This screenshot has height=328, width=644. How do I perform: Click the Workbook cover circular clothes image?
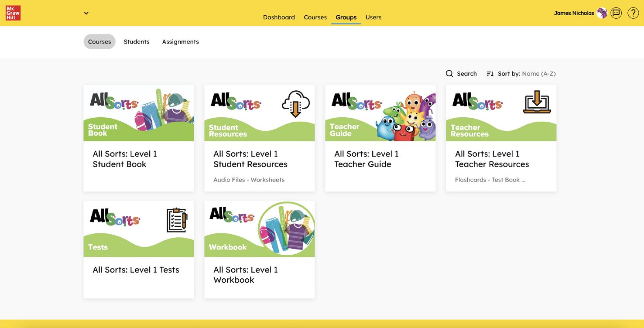(287, 229)
